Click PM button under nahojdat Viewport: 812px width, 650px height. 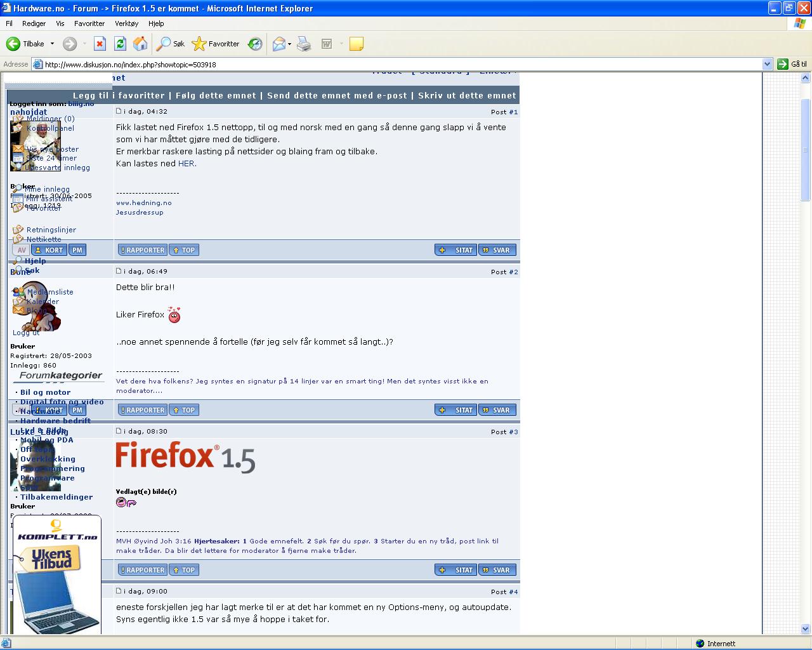pos(77,250)
